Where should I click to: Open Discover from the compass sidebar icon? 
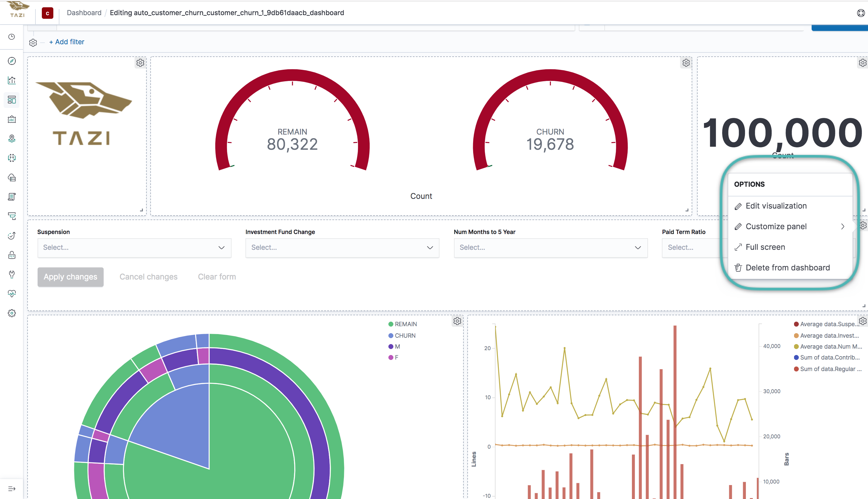pyautogui.click(x=12, y=61)
